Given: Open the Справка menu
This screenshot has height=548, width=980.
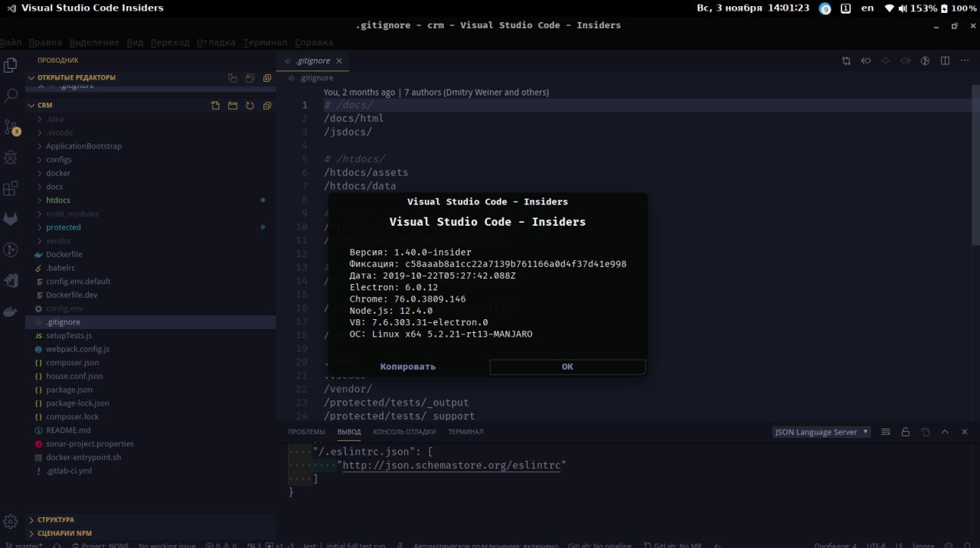Looking at the screenshot, I should coord(314,43).
